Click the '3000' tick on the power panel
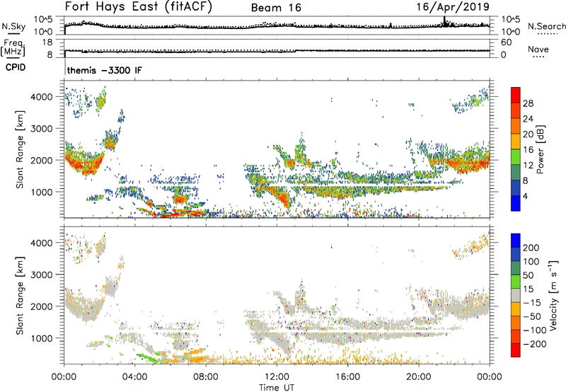Viewport: 566px width, 392px height. tap(41, 129)
